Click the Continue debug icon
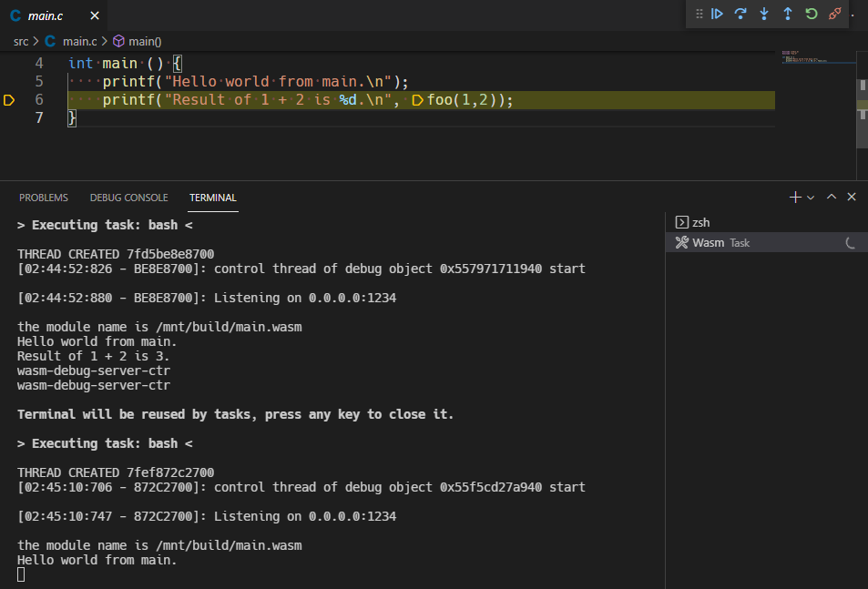Screen dimensions: 868x589 [717, 14]
